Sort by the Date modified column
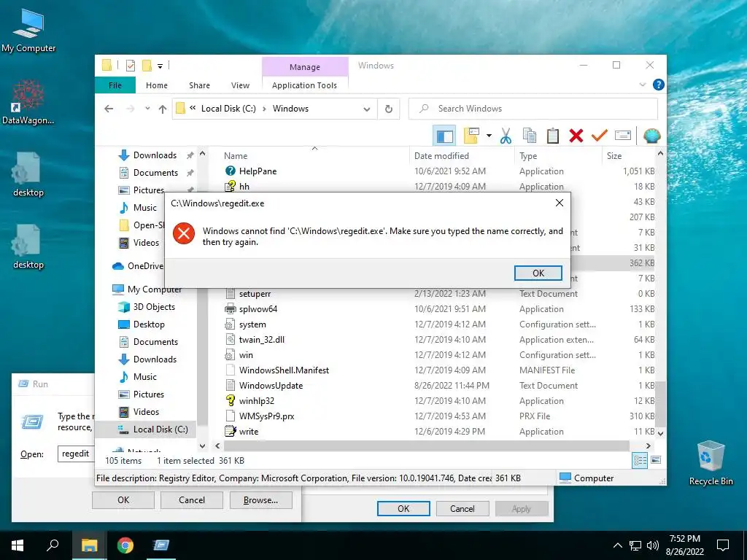Screen dimensions: 747x560 tap(462, 156)
